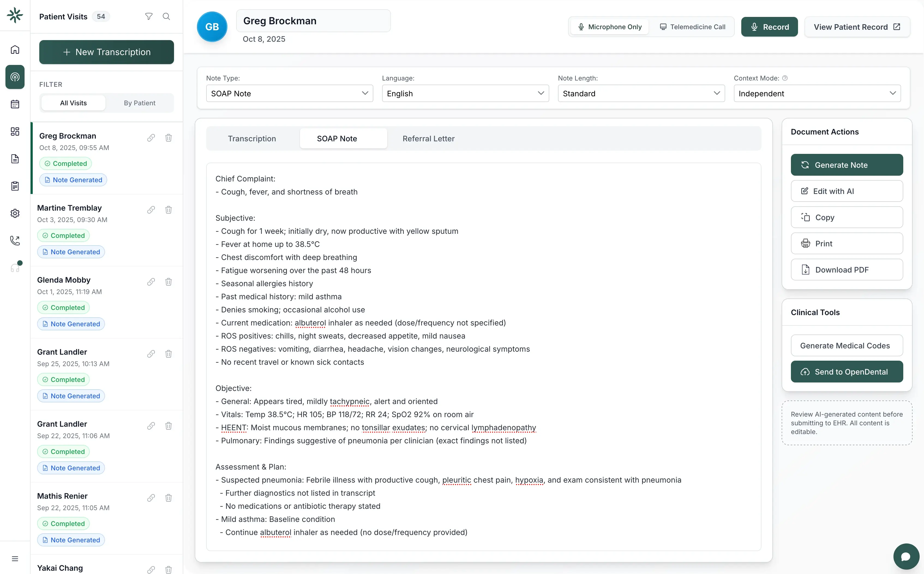Delete Martine Tremblay's visit via trash icon
Screen dimensions: 924x574
(x=169, y=210)
